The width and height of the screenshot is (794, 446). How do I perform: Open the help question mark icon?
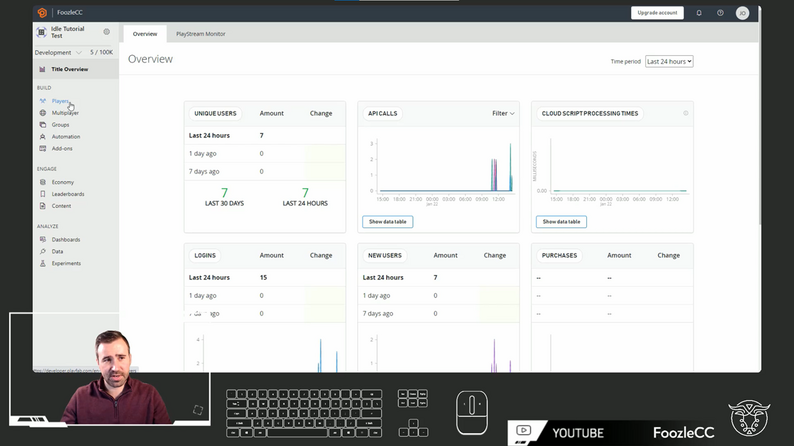coord(720,13)
